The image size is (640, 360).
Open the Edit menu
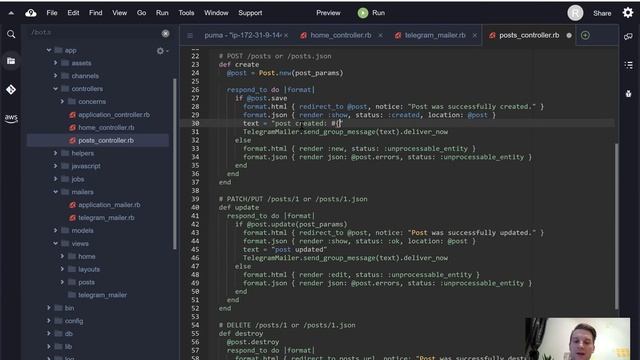pos(73,13)
